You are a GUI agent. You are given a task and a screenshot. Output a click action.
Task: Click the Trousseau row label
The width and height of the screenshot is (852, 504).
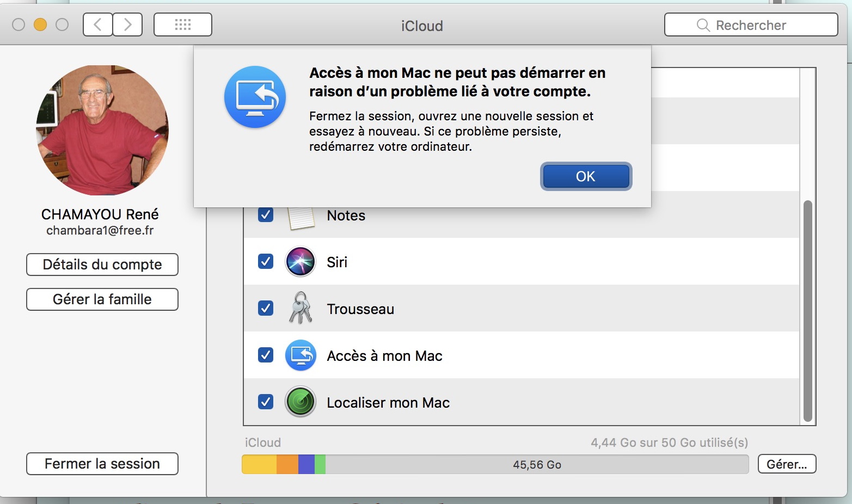tap(360, 309)
